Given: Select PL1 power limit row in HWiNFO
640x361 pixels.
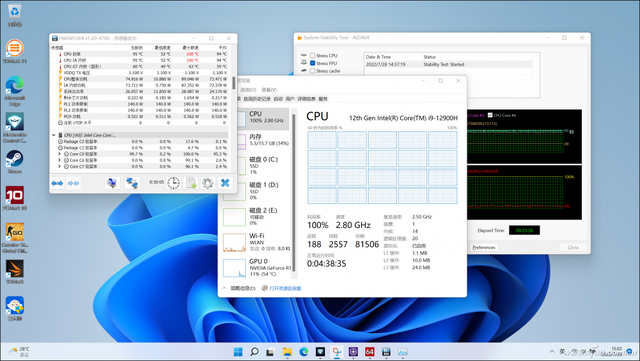Looking at the screenshot, I should [139, 104].
